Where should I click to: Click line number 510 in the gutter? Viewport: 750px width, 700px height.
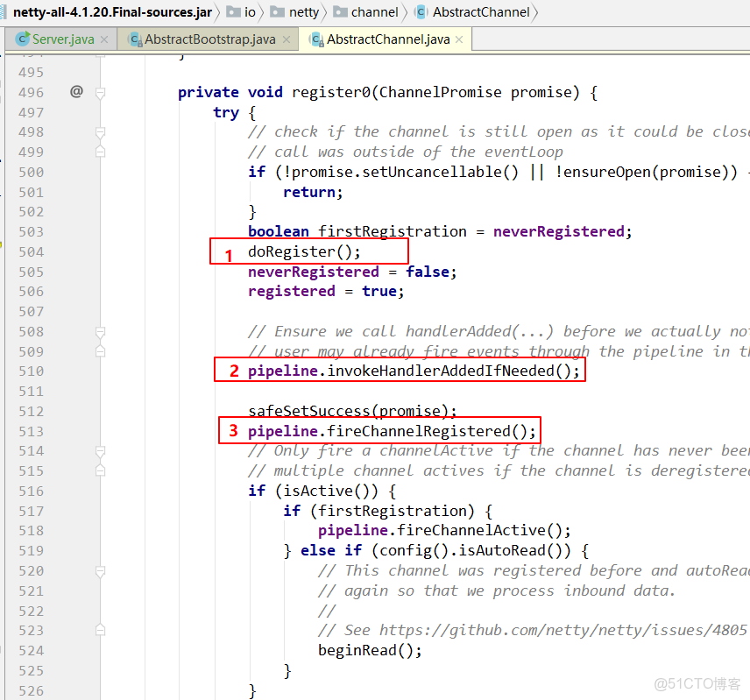tap(31, 371)
